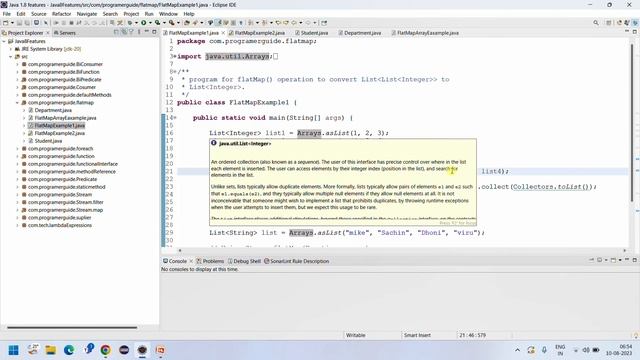Expand the JRE System Library node
The image size is (640, 360).
pyautogui.click(x=11, y=49)
